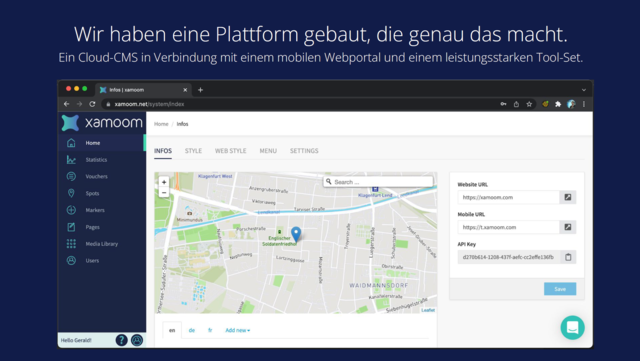Open Website URL in new window icon
The image size is (640, 361).
point(568,197)
